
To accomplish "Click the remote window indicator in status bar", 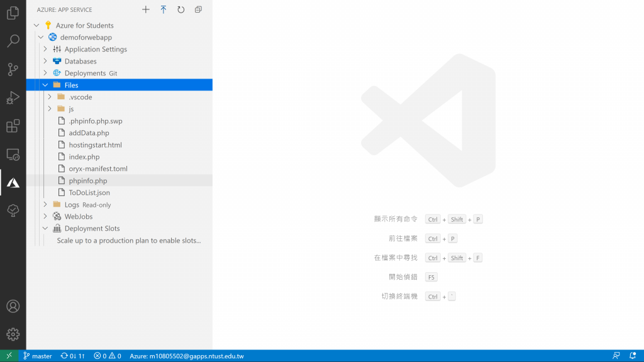I will pos(9,356).
